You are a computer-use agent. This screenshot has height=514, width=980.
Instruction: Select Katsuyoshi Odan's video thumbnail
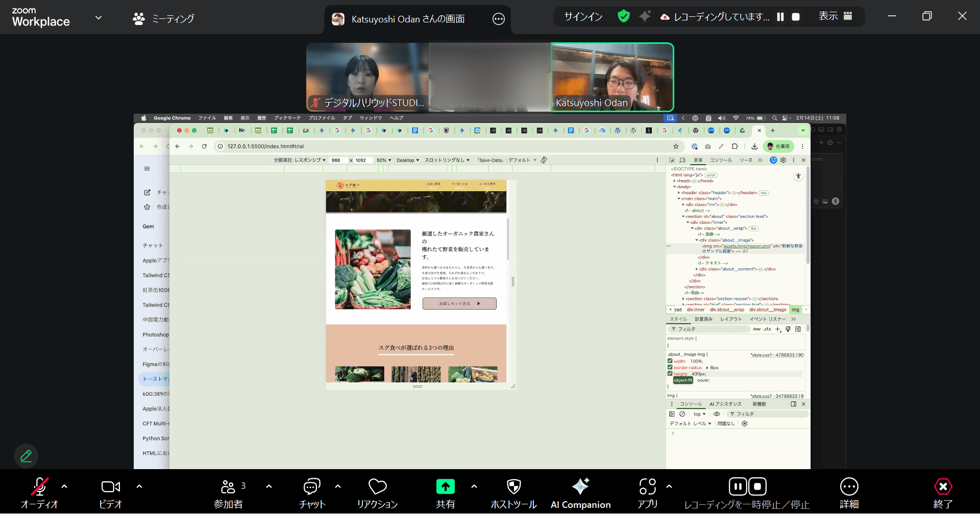(612, 77)
